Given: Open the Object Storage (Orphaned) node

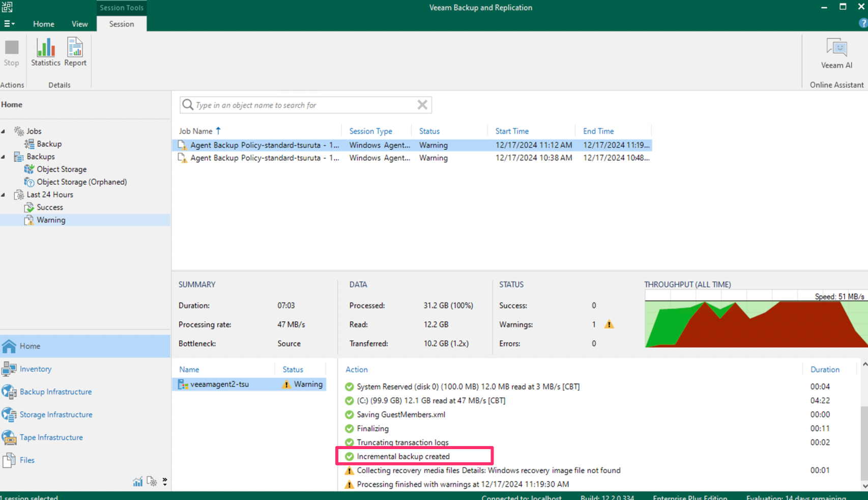Looking at the screenshot, I should pos(81,182).
